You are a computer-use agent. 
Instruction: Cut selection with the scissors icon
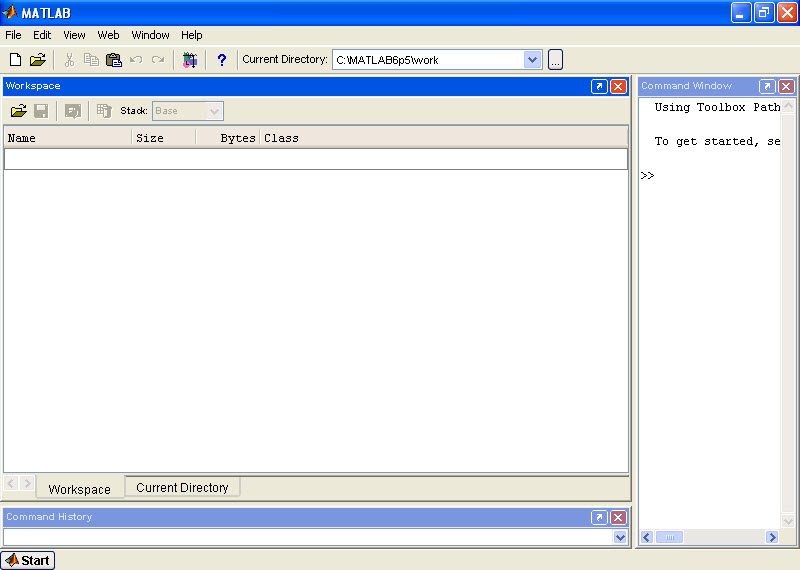69,60
